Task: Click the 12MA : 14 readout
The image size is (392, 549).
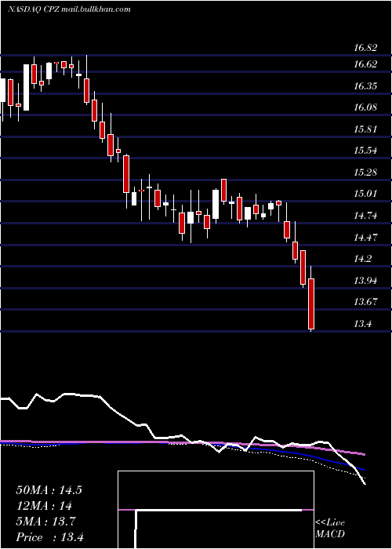Action: pyautogui.click(x=44, y=506)
